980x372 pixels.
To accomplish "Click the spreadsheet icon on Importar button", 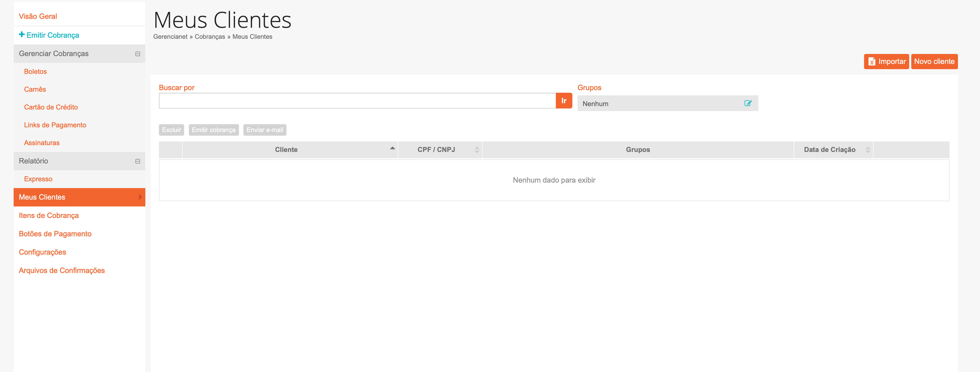I will (x=872, y=62).
